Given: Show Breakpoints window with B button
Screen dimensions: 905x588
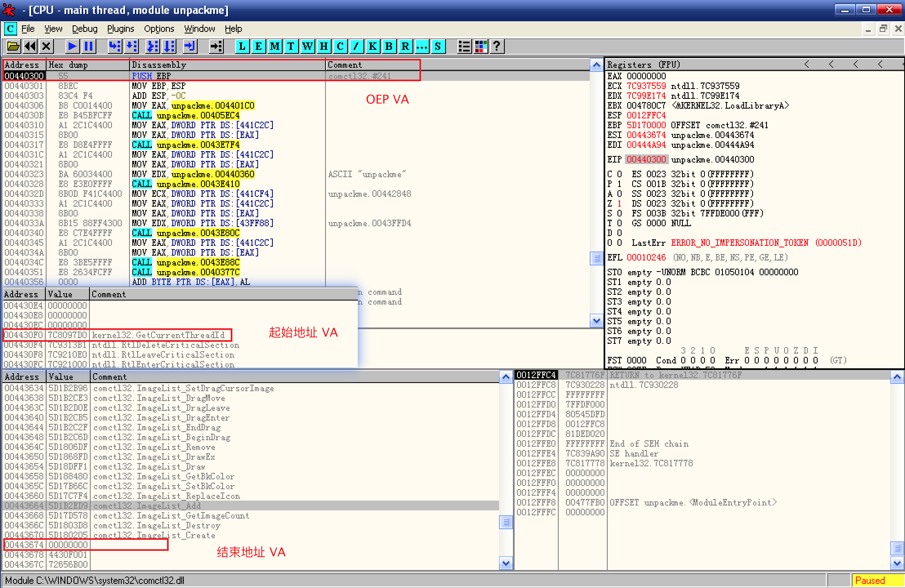Looking at the screenshot, I should (389, 46).
